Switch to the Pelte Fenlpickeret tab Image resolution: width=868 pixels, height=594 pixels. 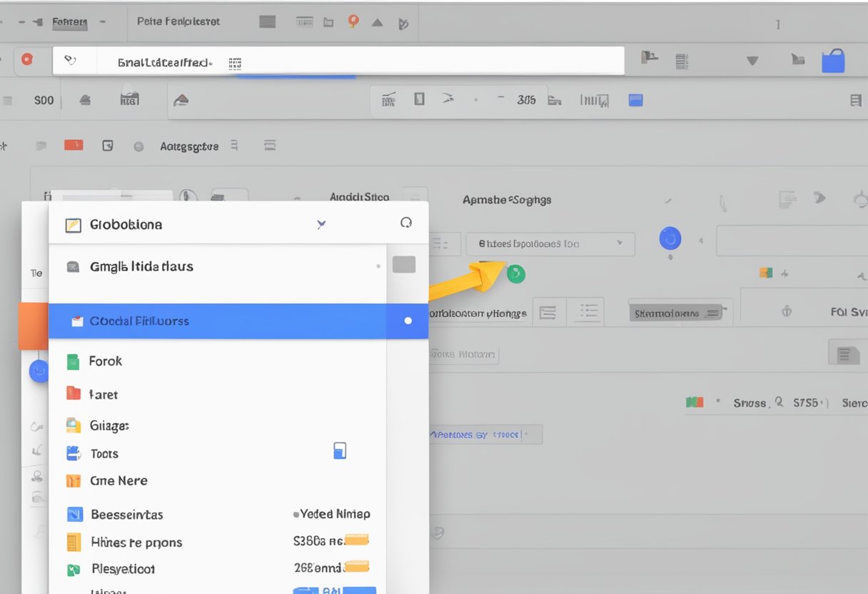pyautogui.click(x=178, y=21)
